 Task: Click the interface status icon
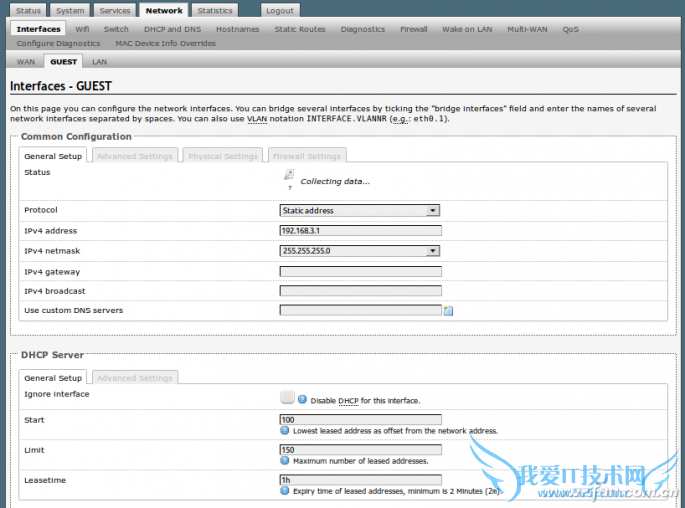point(289,175)
